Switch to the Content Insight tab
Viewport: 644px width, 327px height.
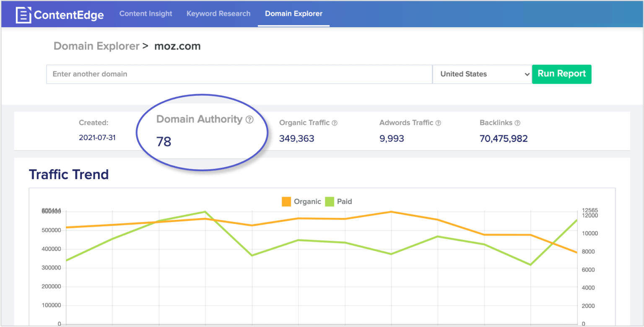click(x=145, y=13)
